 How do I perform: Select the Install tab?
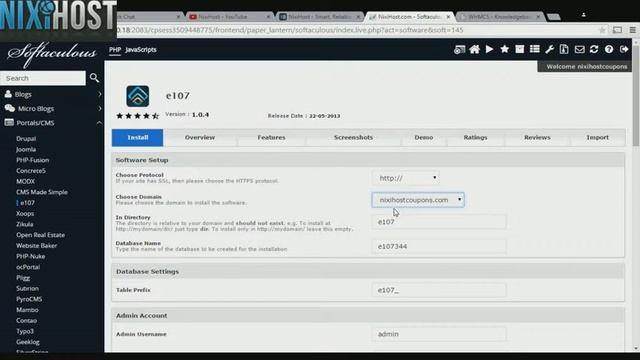[x=138, y=138]
